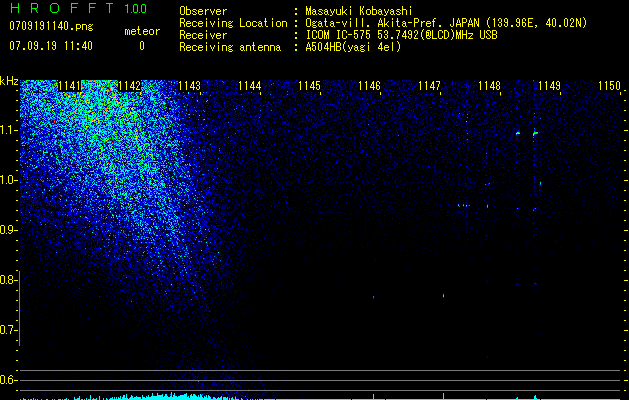
Task: Click time axis marker 1145
Action: tap(310, 86)
